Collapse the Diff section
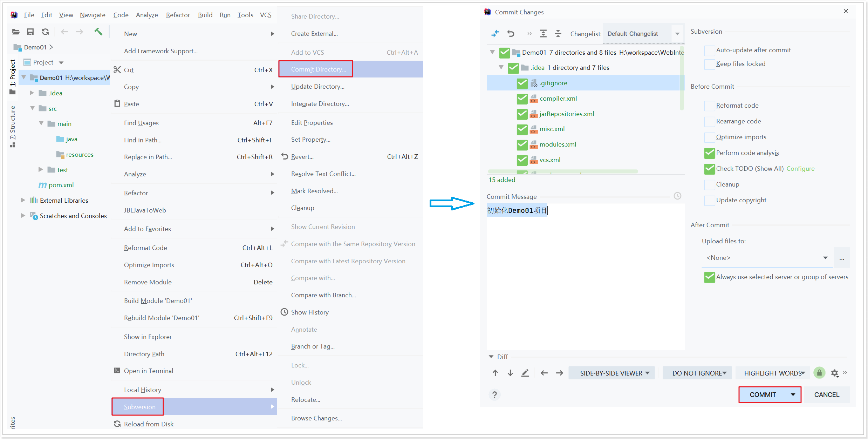868x439 pixels. pos(491,357)
